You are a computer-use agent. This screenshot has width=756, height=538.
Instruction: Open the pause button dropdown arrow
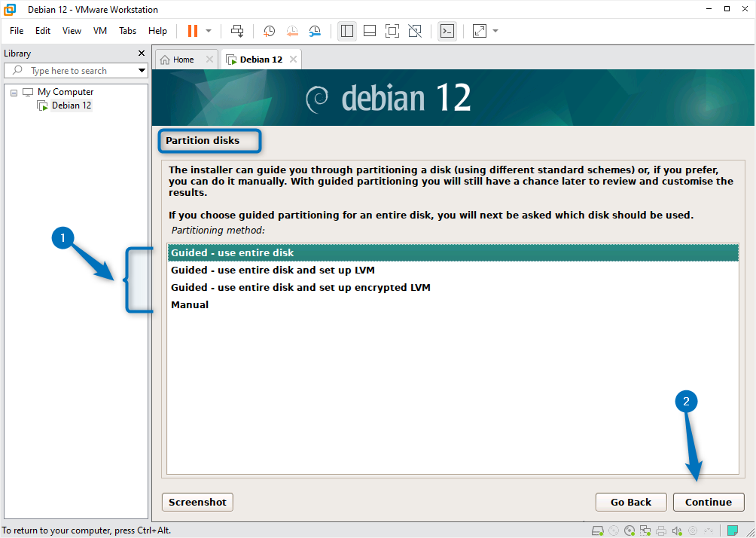click(207, 31)
